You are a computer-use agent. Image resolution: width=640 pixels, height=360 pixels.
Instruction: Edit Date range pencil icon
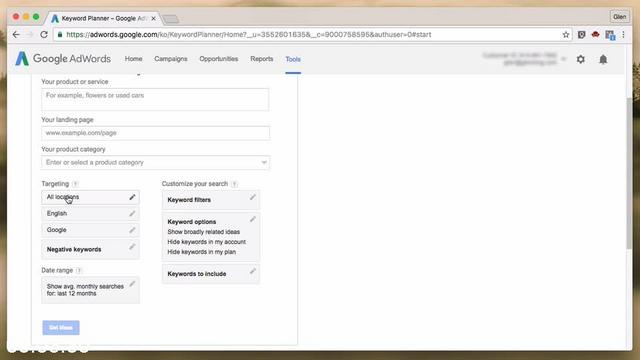point(132,284)
